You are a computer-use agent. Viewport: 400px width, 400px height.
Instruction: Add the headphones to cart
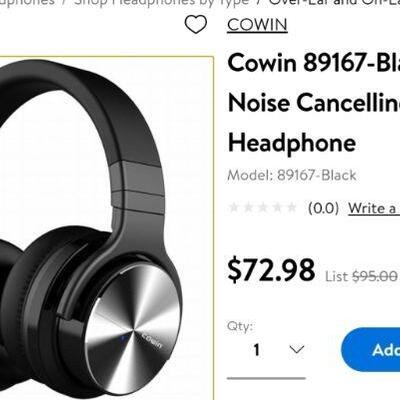(x=371, y=350)
